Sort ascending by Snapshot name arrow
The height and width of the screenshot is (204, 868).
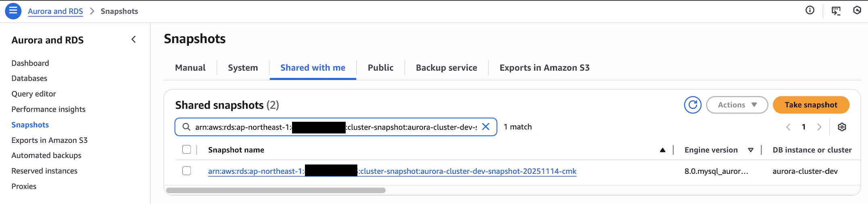[x=662, y=150]
